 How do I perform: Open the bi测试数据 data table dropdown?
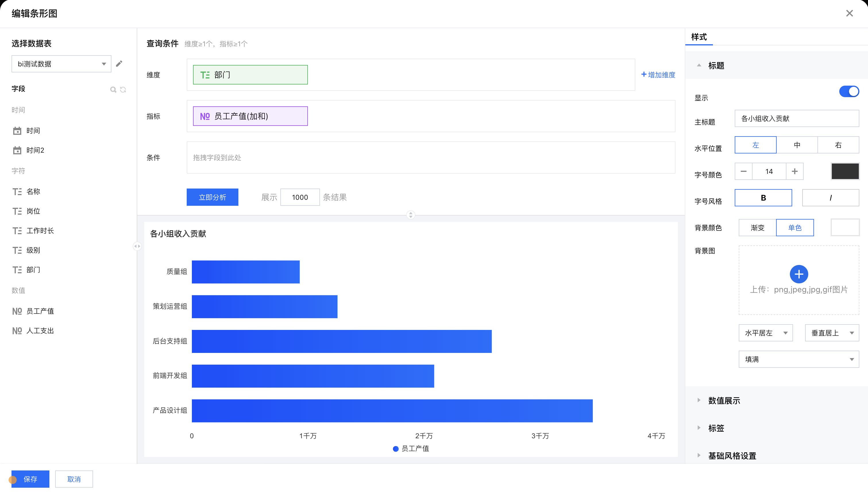[x=61, y=64]
